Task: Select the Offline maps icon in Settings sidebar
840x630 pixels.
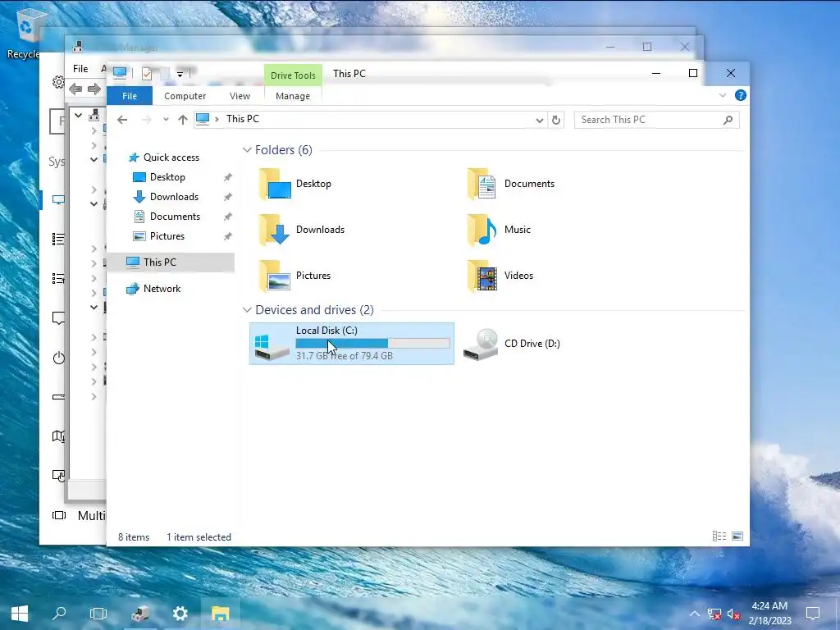Action: point(58,436)
